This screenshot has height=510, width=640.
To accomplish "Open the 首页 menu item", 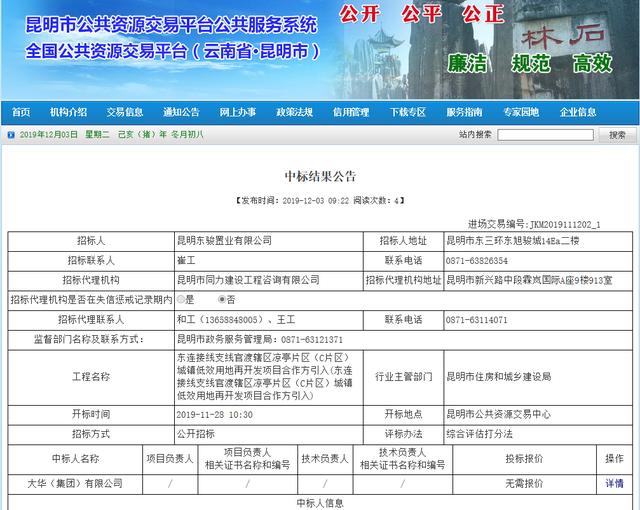I will point(21,112).
